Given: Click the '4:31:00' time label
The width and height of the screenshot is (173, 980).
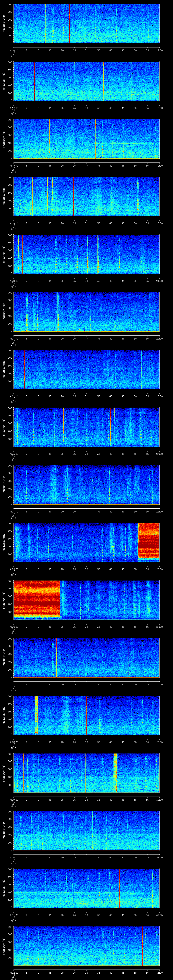Looking at the screenshot, I should pyautogui.click(x=14, y=915).
